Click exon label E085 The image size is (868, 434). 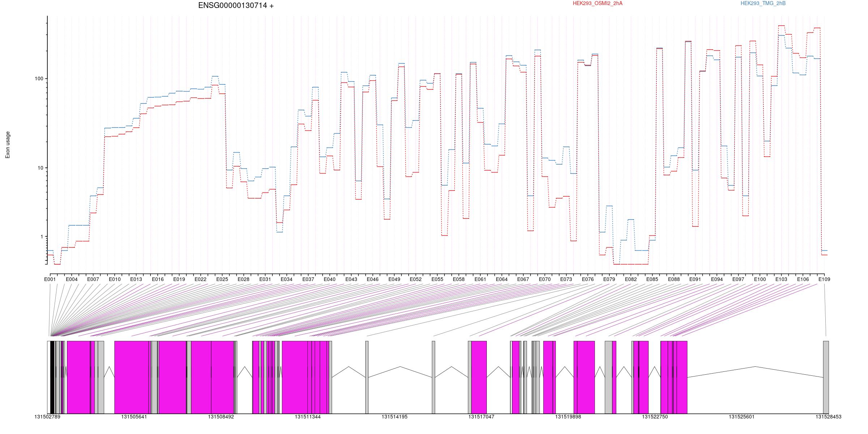point(652,279)
